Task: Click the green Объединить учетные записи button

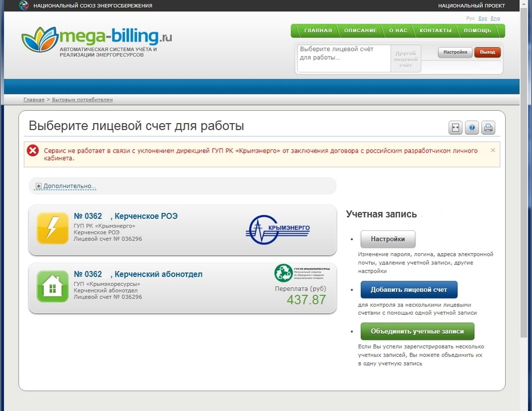Action: click(417, 331)
